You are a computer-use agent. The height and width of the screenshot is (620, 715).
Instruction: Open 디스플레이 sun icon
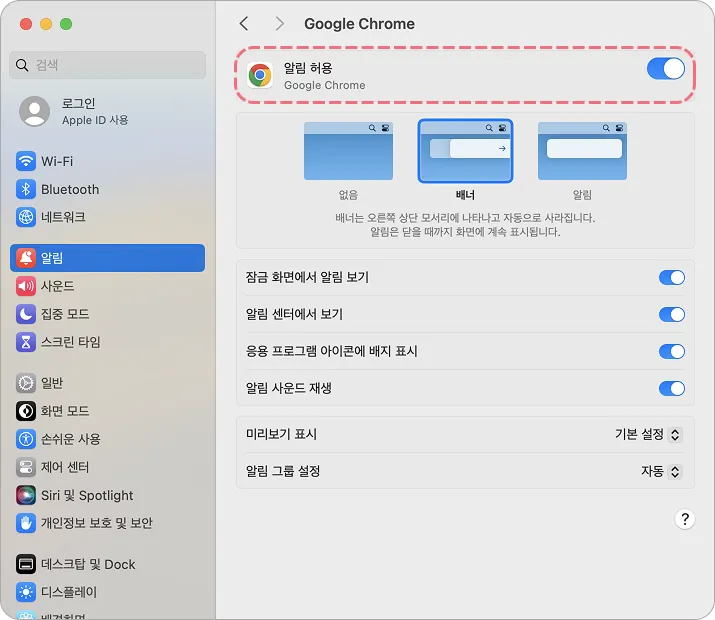point(26,592)
